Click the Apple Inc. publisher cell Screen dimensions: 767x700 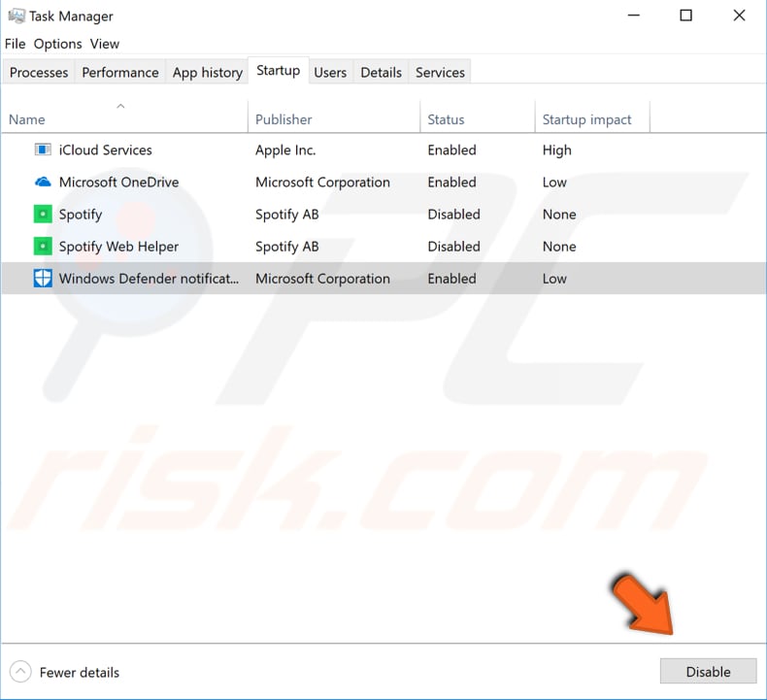tap(285, 150)
